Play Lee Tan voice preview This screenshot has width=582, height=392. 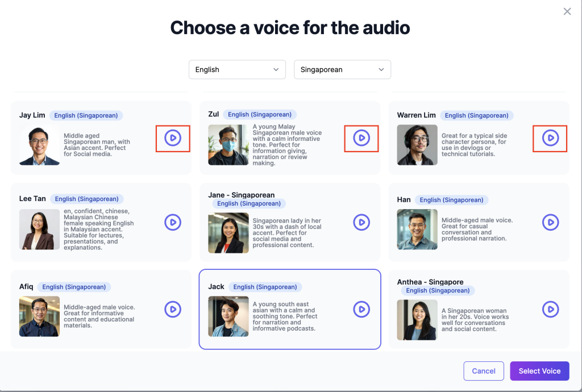(x=173, y=222)
